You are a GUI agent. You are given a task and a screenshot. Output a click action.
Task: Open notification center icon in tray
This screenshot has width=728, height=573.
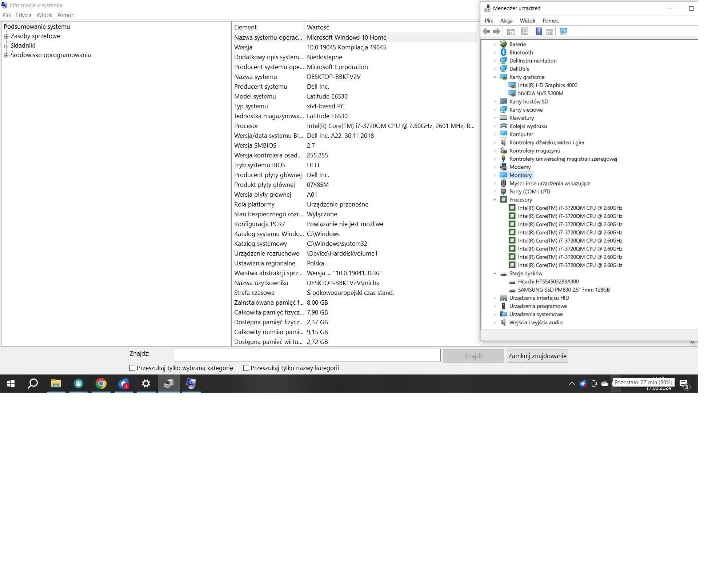[684, 384]
